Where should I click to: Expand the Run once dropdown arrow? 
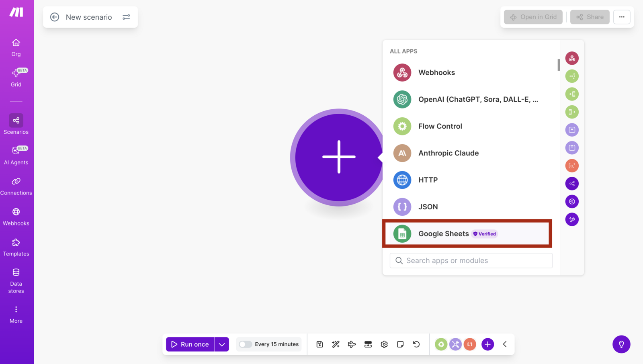(x=222, y=344)
